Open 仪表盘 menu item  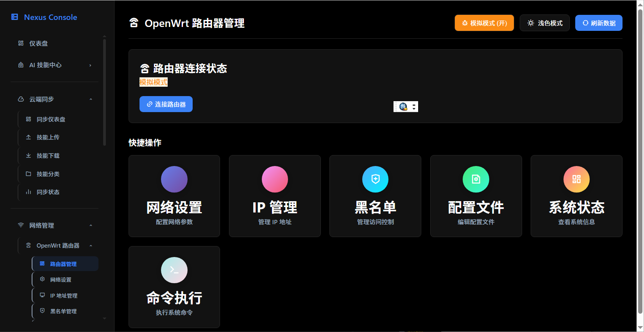point(55,43)
